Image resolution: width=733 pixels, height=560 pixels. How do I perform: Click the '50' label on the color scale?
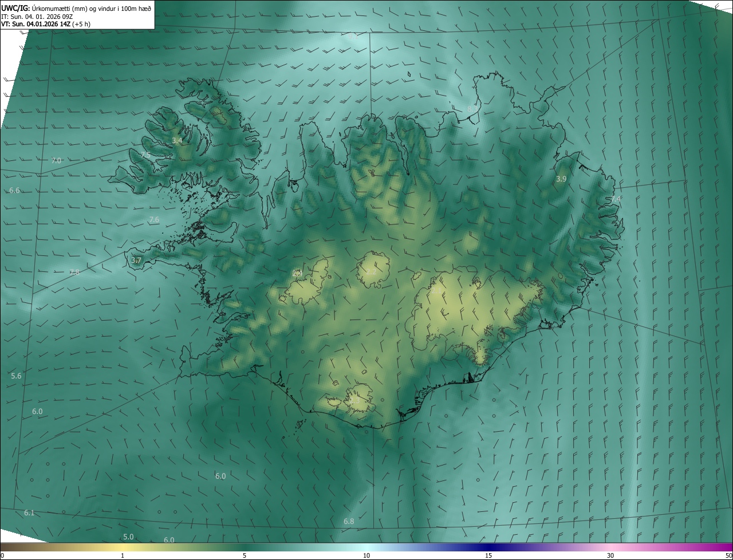[x=728, y=556]
